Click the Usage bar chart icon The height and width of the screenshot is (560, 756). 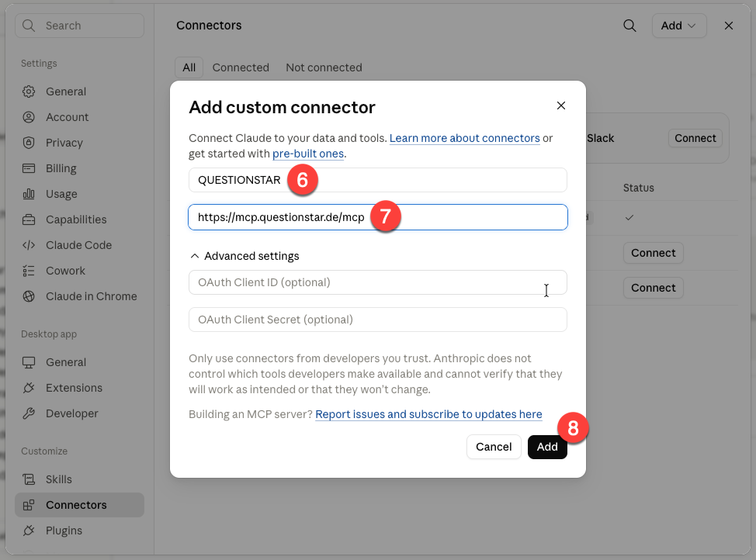[x=29, y=194]
